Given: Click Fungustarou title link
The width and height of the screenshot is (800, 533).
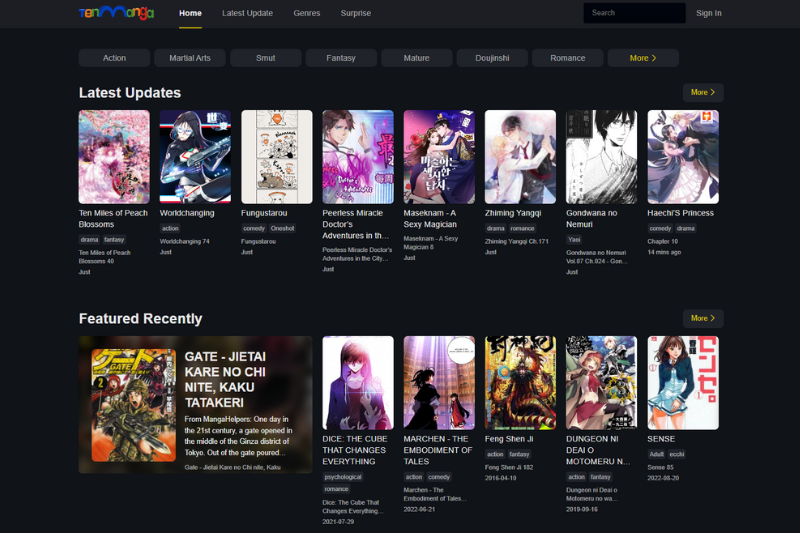Looking at the screenshot, I should click(264, 213).
